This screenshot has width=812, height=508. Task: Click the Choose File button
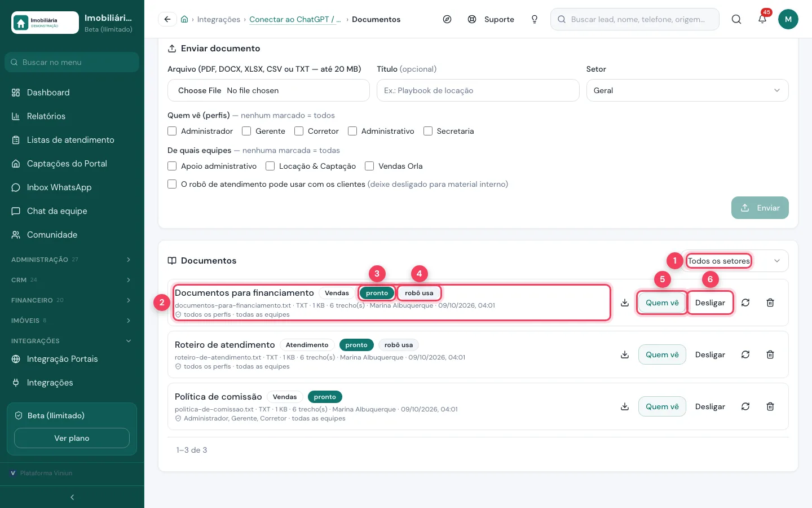pyautogui.click(x=200, y=90)
